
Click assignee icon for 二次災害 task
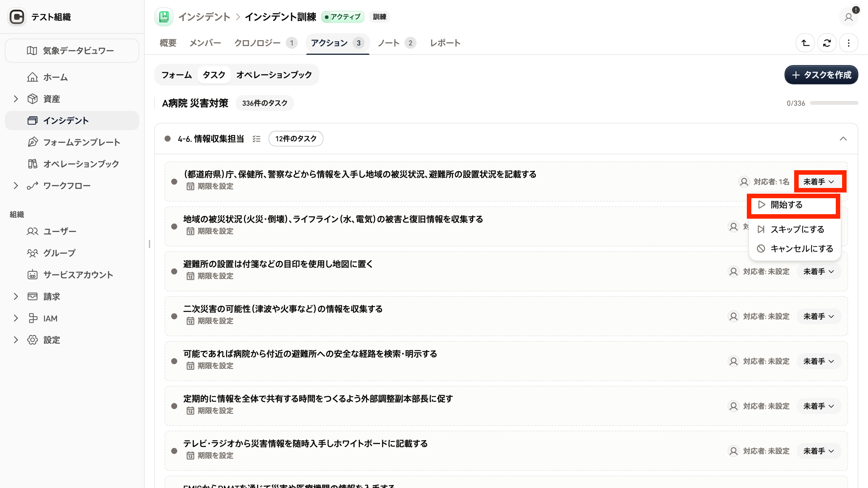tap(733, 316)
